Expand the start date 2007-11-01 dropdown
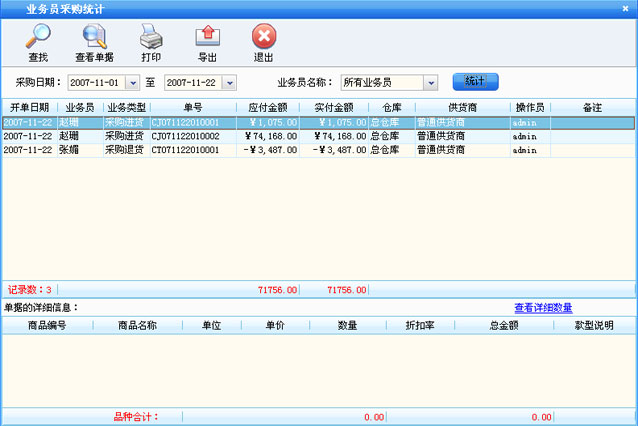 (x=132, y=82)
